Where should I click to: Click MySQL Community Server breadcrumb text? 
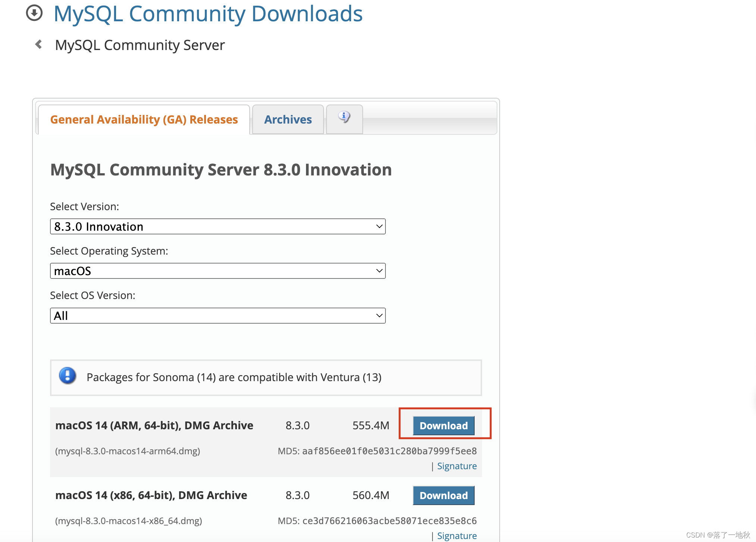[140, 45]
